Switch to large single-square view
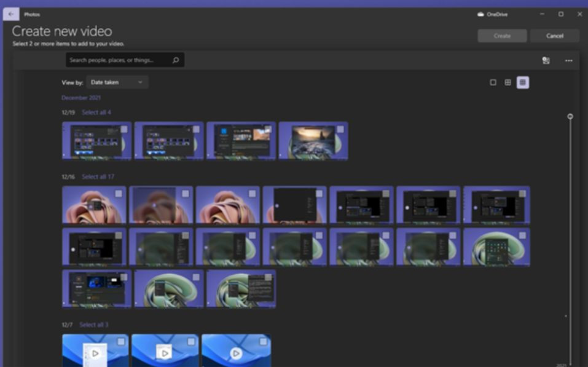 [493, 82]
